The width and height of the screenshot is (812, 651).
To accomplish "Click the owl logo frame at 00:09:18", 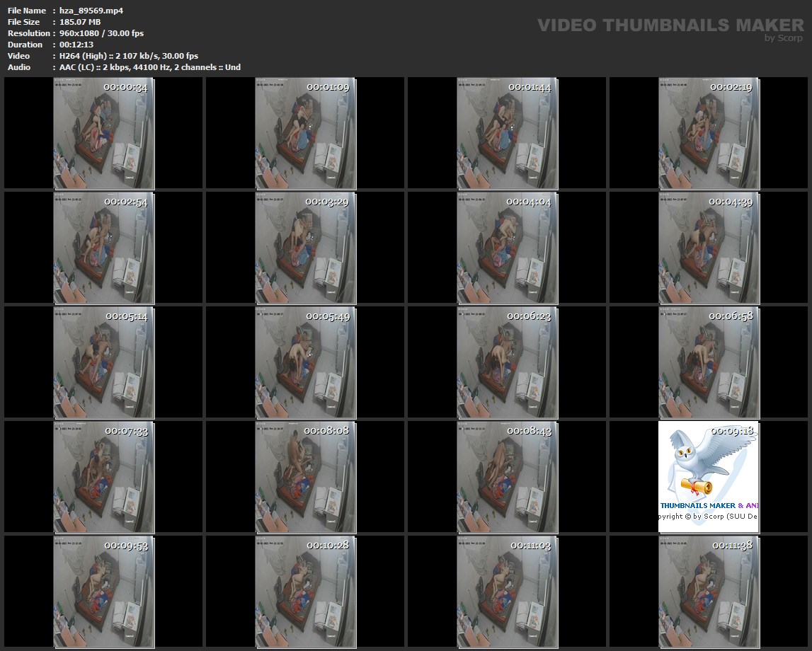I will [x=709, y=477].
